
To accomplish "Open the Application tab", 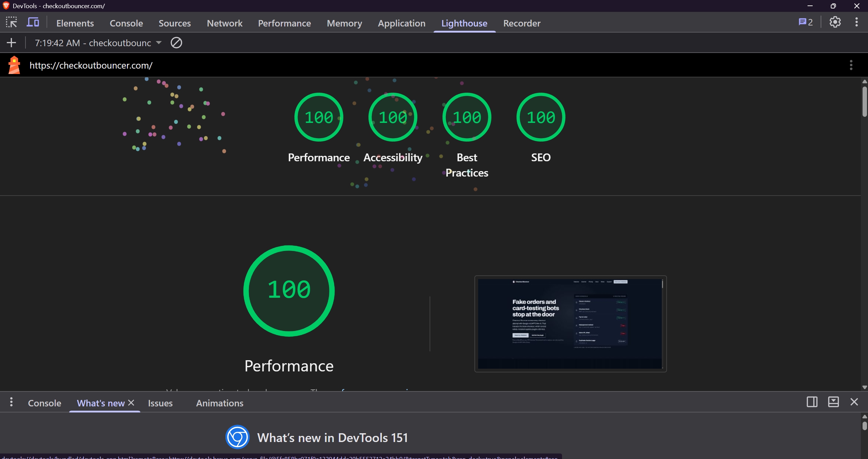I will (x=401, y=23).
